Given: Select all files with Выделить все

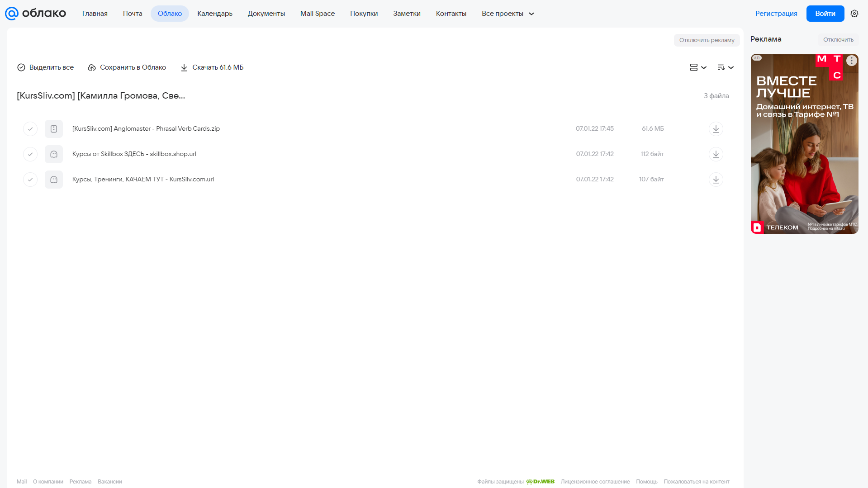Looking at the screenshot, I should click(x=45, y=67).
